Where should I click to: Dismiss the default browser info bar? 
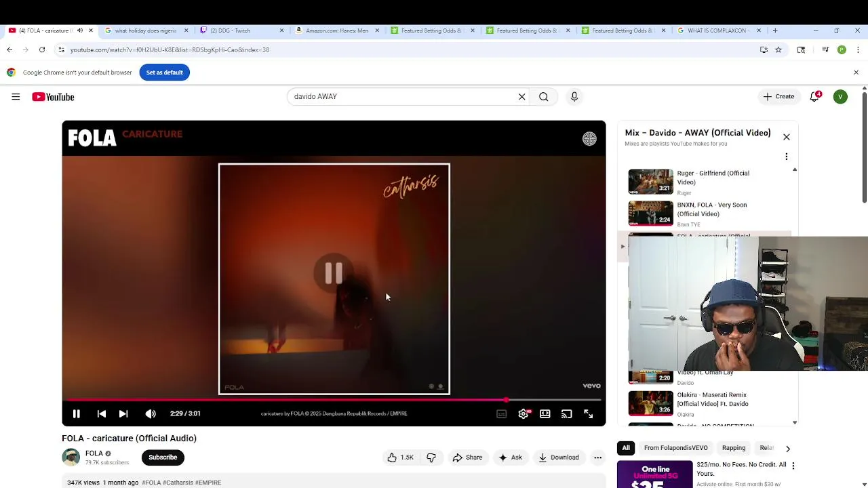coord(856,73)
